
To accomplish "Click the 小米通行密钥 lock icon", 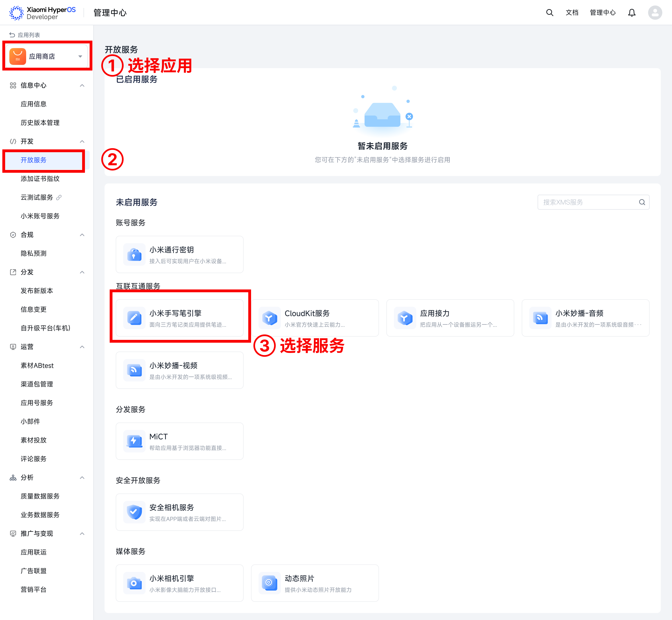I will point(134,255).
